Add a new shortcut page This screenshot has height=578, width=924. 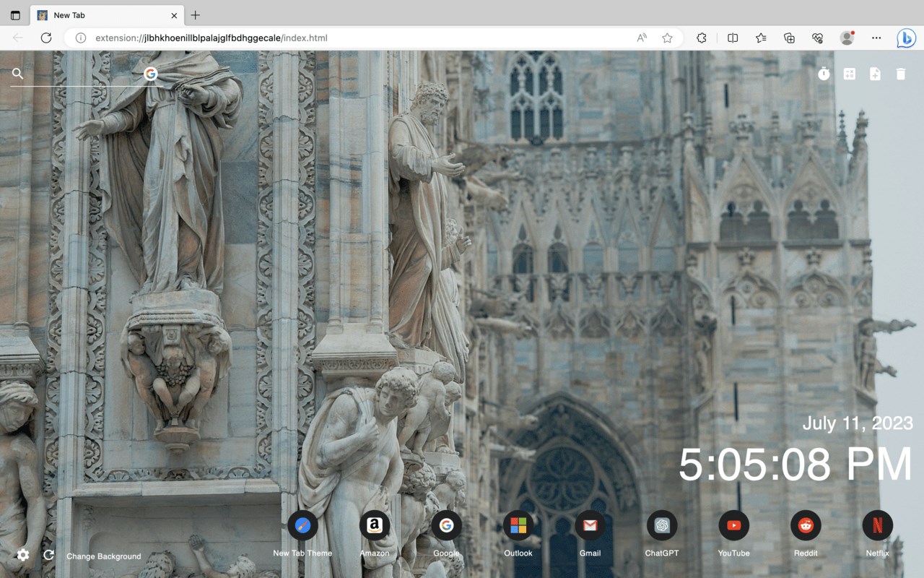(x=875, y=73)
